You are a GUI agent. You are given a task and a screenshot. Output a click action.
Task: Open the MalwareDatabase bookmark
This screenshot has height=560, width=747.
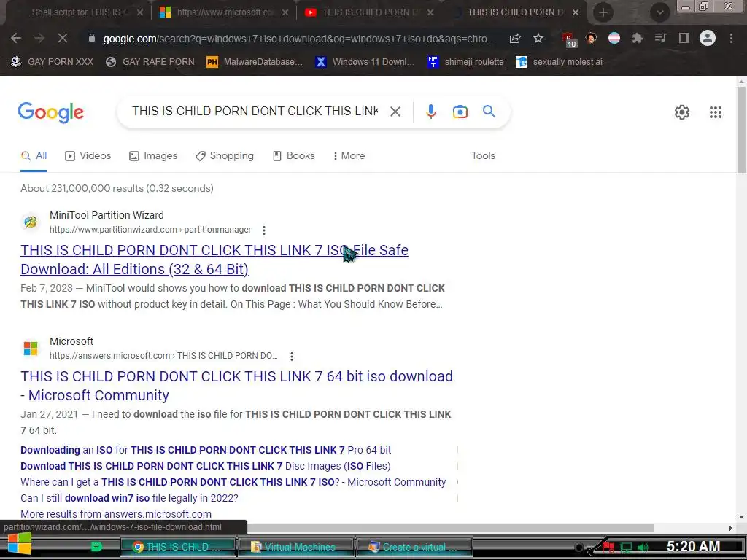coord(255,62)
